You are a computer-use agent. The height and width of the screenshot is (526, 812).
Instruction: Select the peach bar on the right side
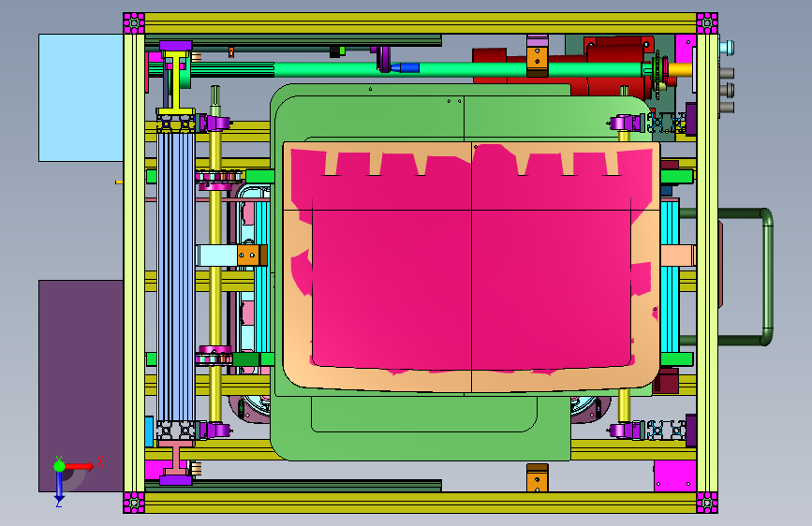pos(677,256)
